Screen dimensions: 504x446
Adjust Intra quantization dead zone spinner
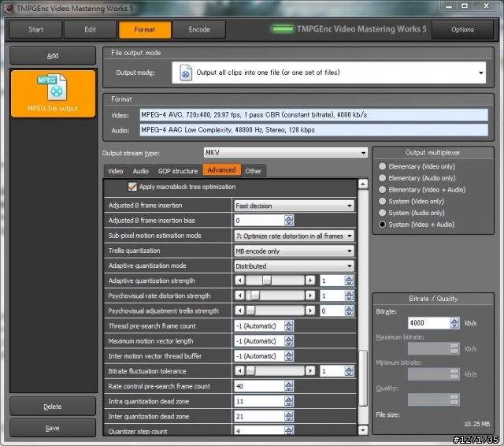coord(289,401)
